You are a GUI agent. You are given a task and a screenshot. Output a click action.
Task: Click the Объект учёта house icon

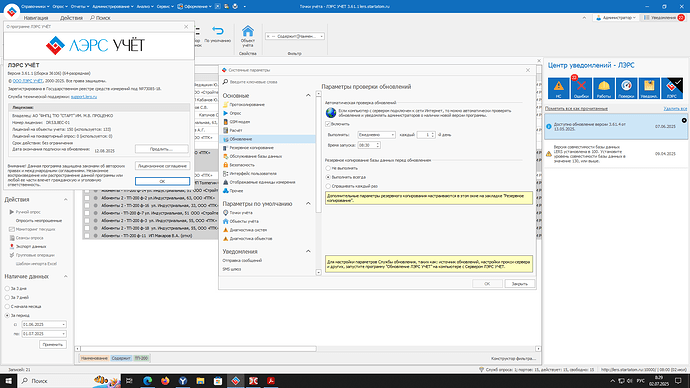pos(248,36)
